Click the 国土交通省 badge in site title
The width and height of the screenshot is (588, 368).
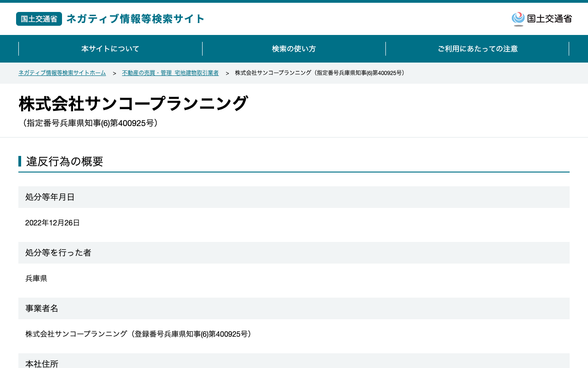pos(39,19)
